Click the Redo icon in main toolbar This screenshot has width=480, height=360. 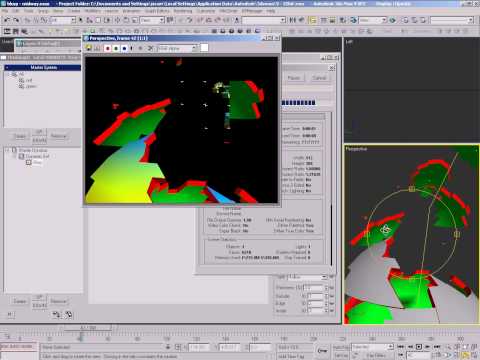point(16,20)
